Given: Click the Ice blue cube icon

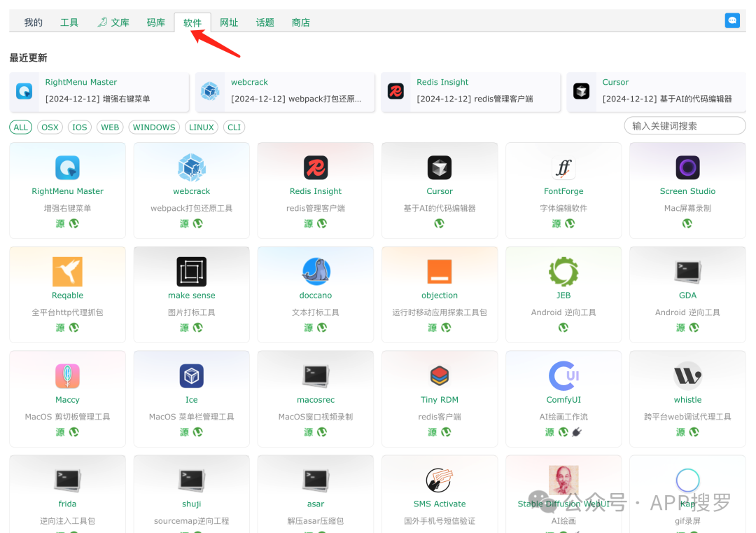Looking at the screenshot, I should (191, 375).
